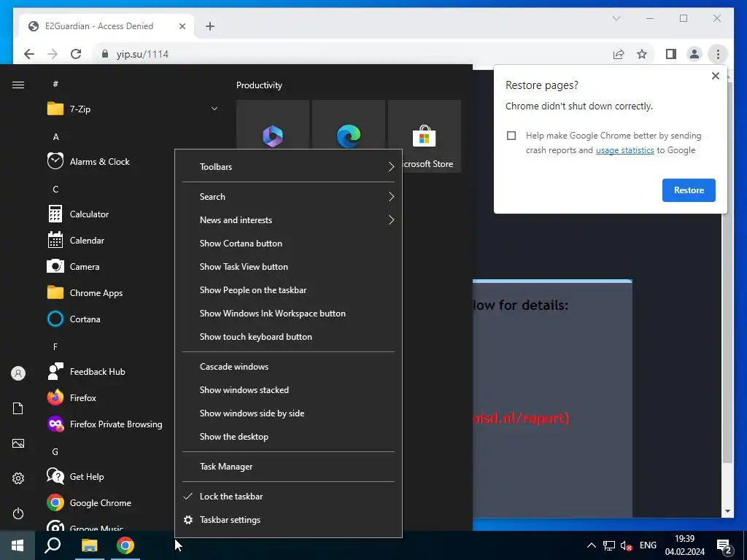Open the user account icon in Start
Image resolution: width=747 pixels, height=560 pixels.
pos(18,373)
